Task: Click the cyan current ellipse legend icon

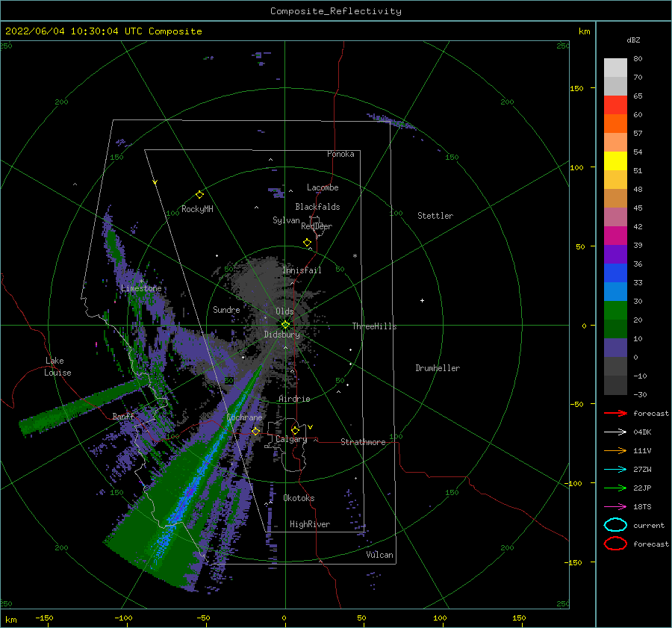Action: click(x=615, y=525)
